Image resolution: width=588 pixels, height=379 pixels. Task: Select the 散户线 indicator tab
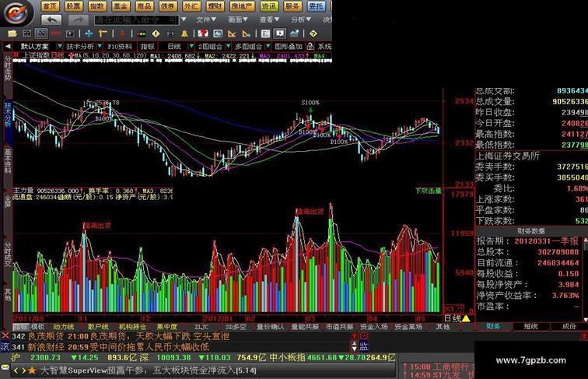pyautogui.click(x=98, y=327)
